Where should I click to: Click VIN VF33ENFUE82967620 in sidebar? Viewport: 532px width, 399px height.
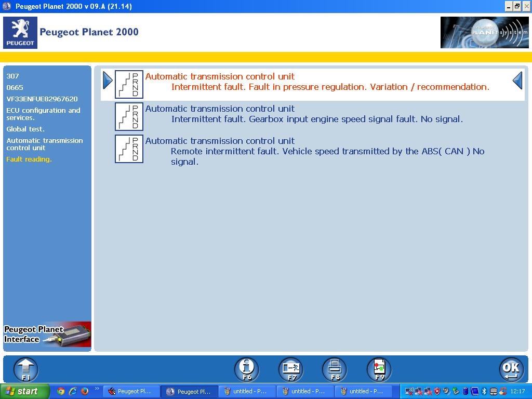(42, 99)
